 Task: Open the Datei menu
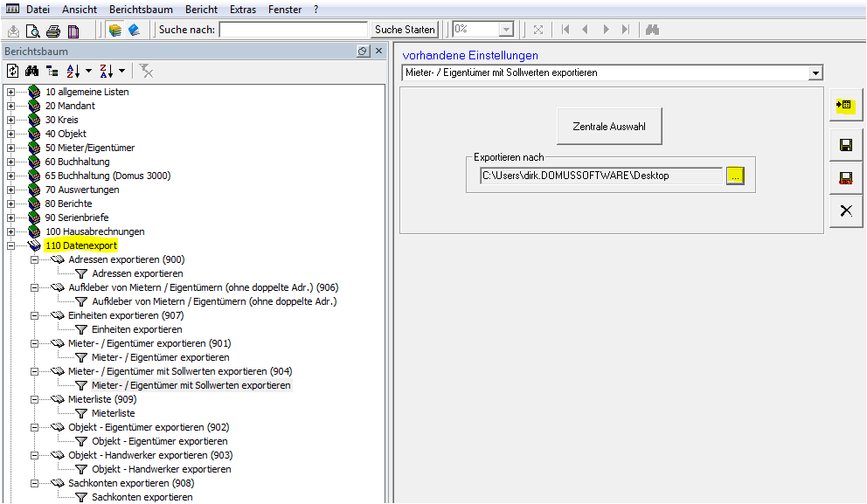(38, 10)
